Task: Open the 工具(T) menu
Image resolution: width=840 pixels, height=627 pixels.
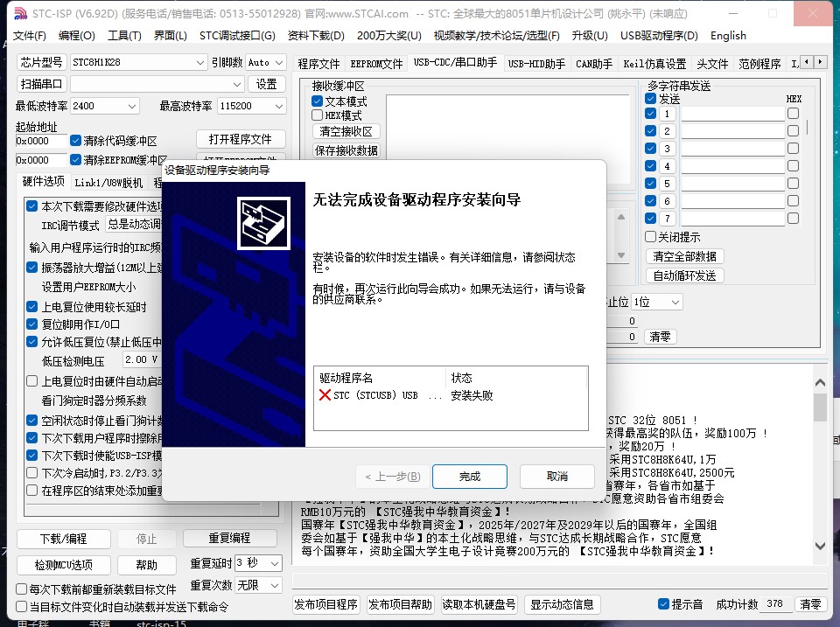Action: pyautogui.click(x=124, y=35)
